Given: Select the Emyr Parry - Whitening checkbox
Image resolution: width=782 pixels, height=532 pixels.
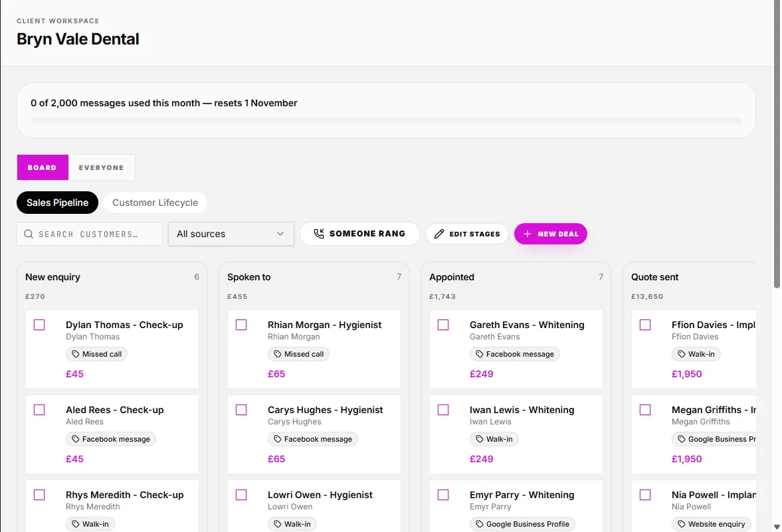Looking at the screenshot, I should click(x=443, y=495).
